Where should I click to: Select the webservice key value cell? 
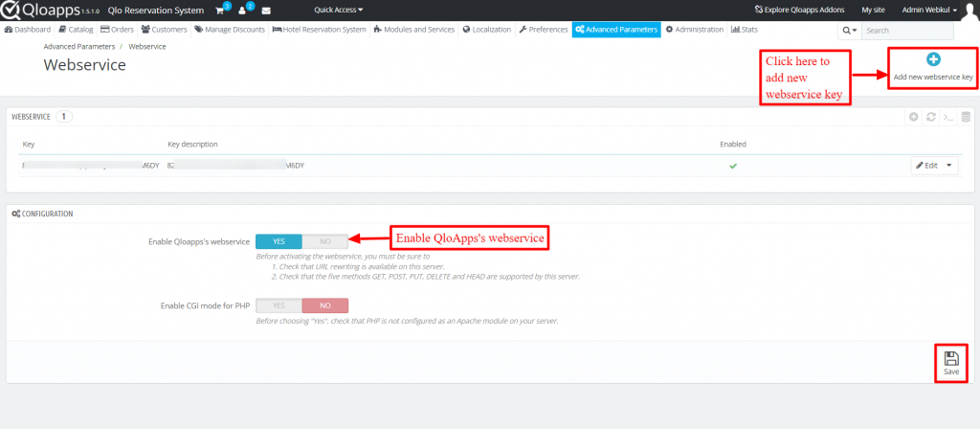[x=91, y=166]
